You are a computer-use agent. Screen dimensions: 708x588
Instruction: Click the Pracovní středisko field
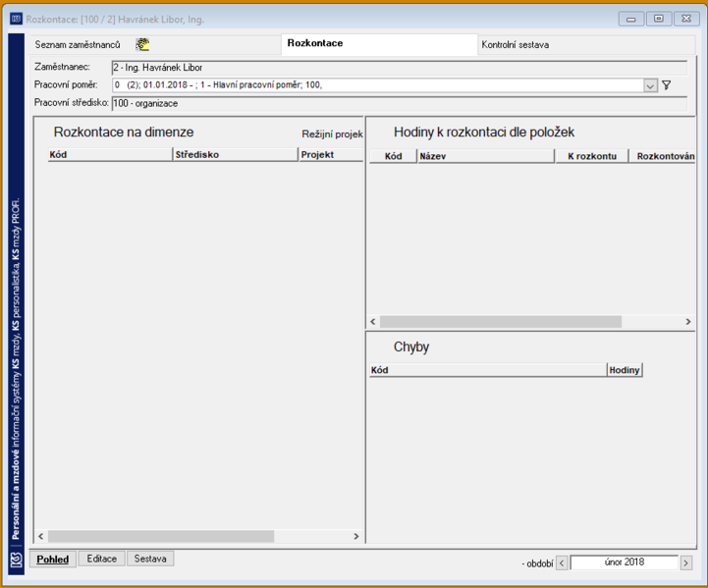tap(399, 103)
